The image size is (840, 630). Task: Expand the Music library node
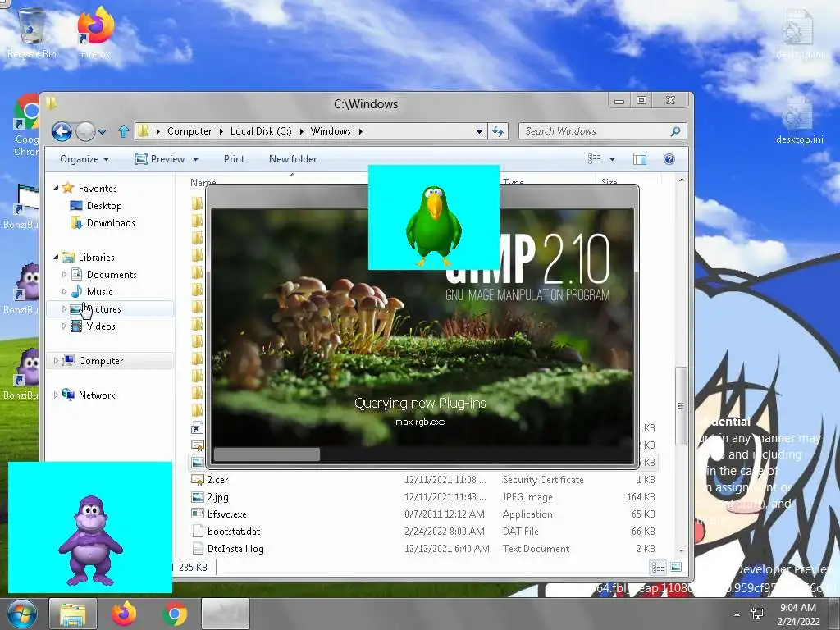click(64, 292)
